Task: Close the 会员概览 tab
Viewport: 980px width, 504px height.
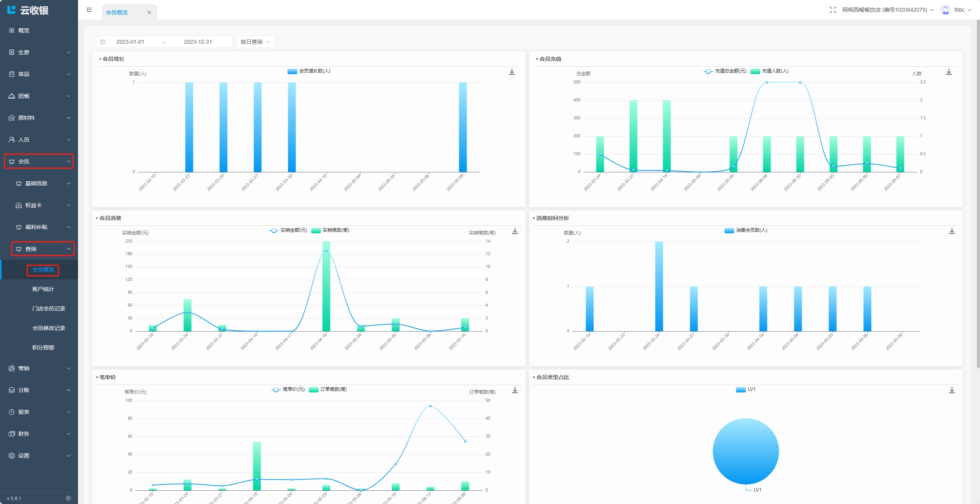Action: coord(149,12)
